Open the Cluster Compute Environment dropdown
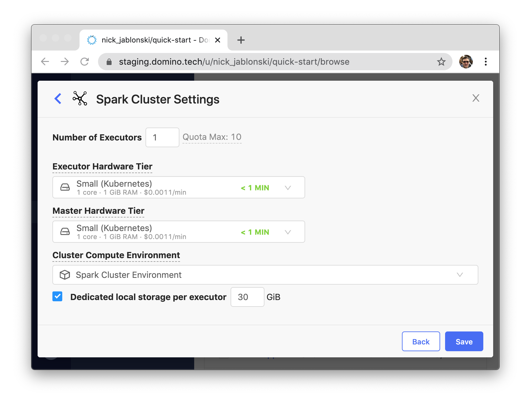 (265, 275)
